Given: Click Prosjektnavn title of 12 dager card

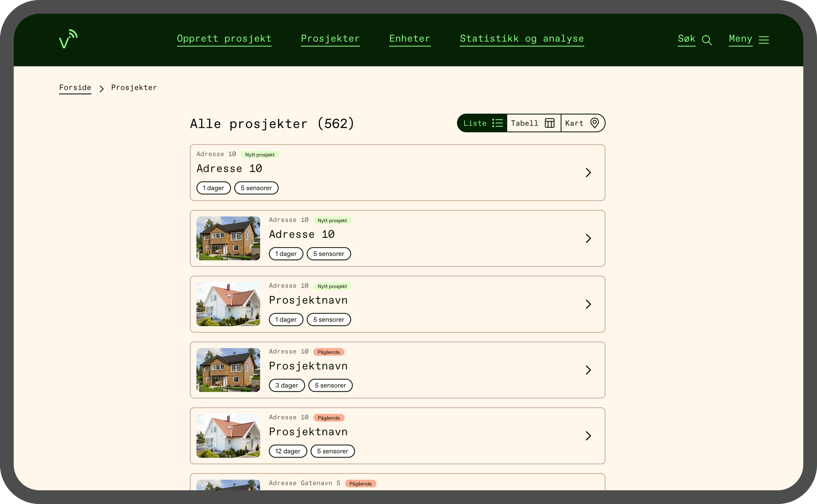Looking at the screenshot, I should (308, 432).
